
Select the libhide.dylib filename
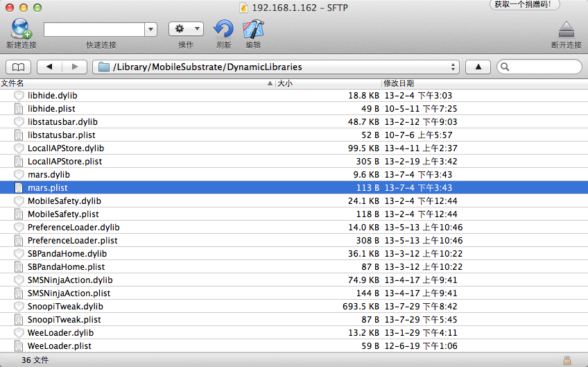pos(53,95)
